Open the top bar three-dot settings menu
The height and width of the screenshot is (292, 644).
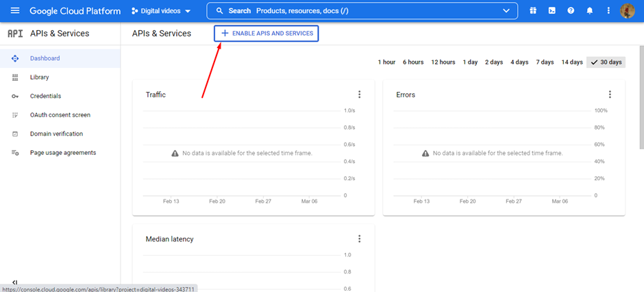[608, 11]
